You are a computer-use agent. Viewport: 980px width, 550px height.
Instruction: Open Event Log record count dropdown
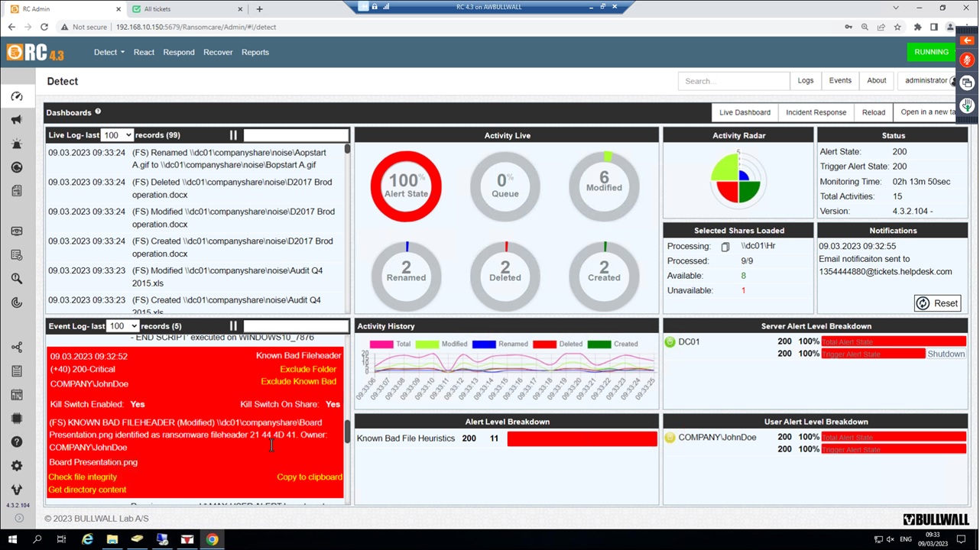point(122,326)
